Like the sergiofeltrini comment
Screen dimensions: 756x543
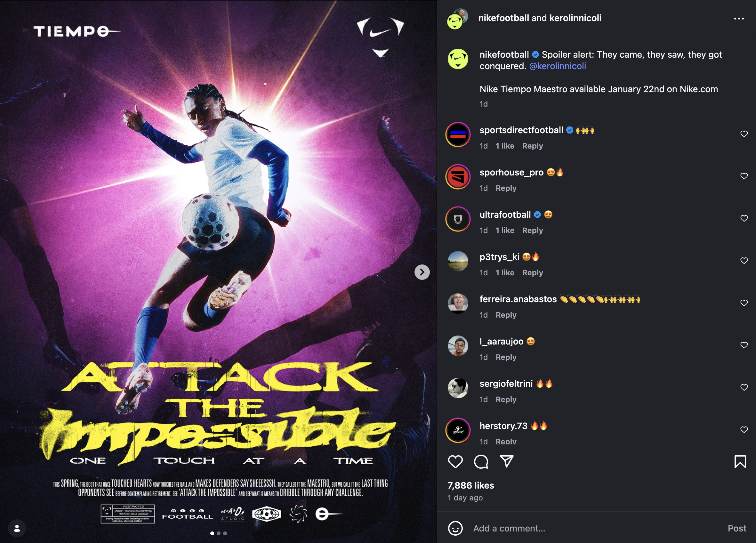point(744,387)
